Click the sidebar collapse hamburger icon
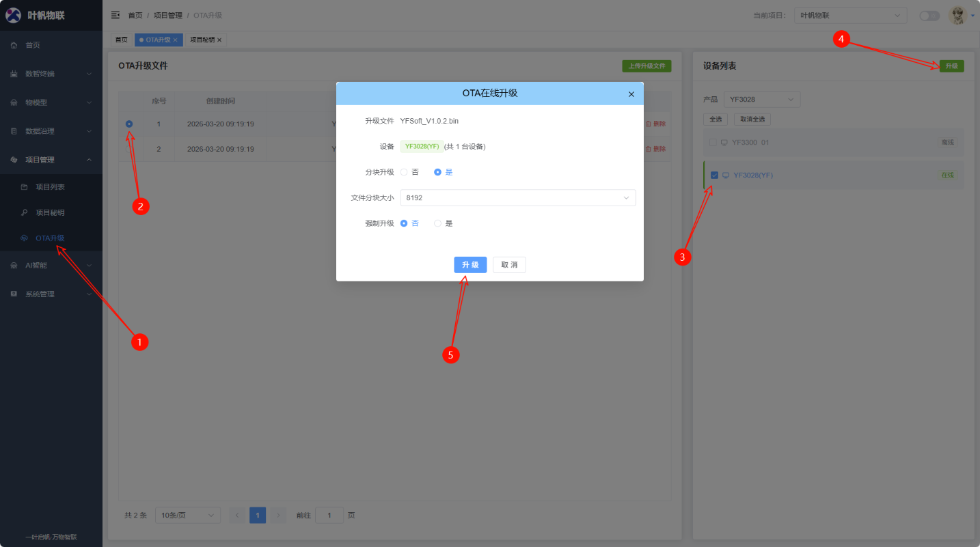Image resolution: width=980 pixels, height=547 pixels. pos(115,15)
